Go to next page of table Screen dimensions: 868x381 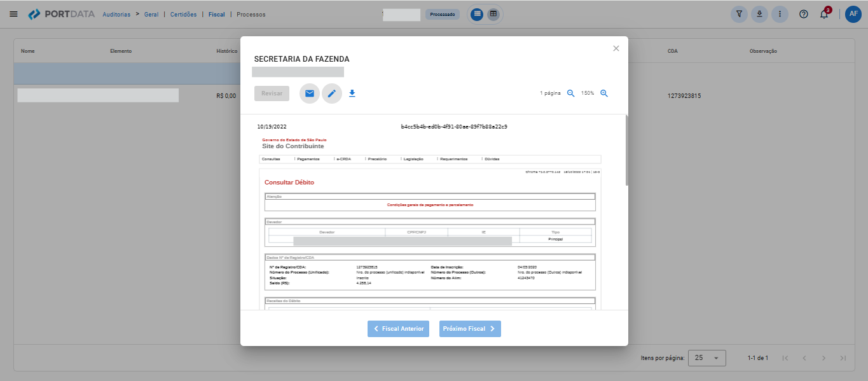(x=823, y=358)
